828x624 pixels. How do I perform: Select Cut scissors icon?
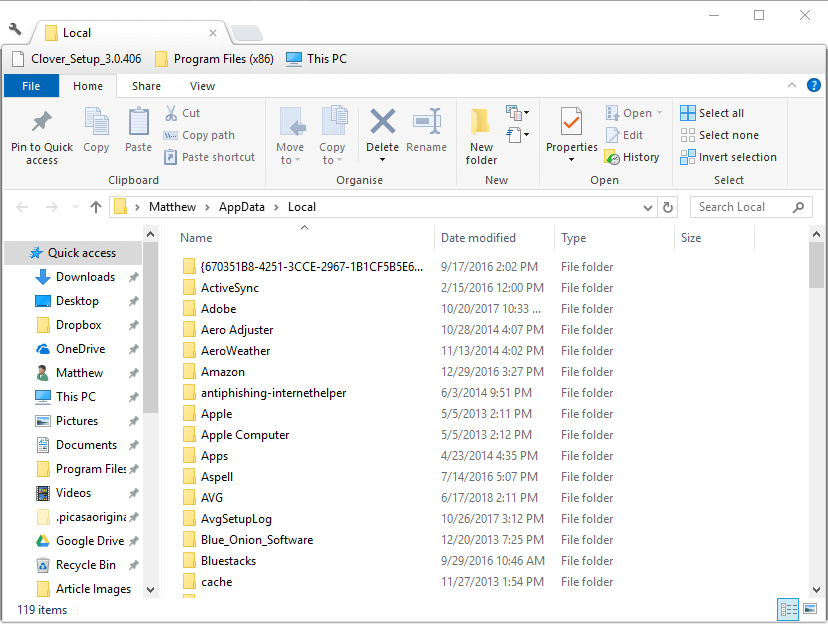click(171, 113)
